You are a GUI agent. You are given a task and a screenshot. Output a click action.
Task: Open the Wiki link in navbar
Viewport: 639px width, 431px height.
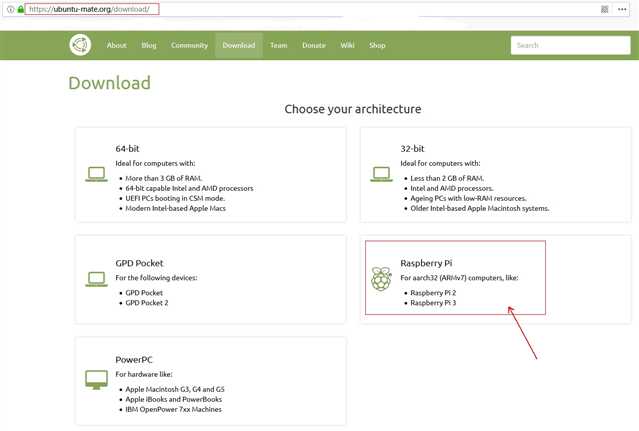click(347, 45)
